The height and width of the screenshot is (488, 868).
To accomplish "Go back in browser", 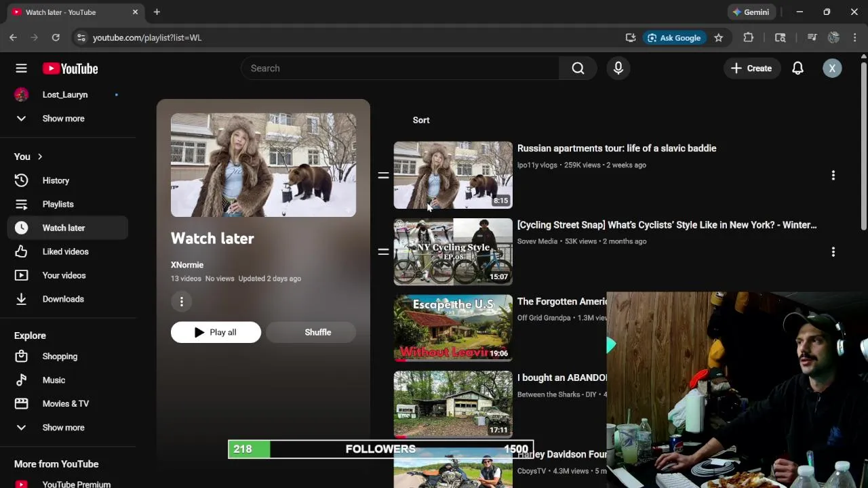I will [x=13, y=38].
